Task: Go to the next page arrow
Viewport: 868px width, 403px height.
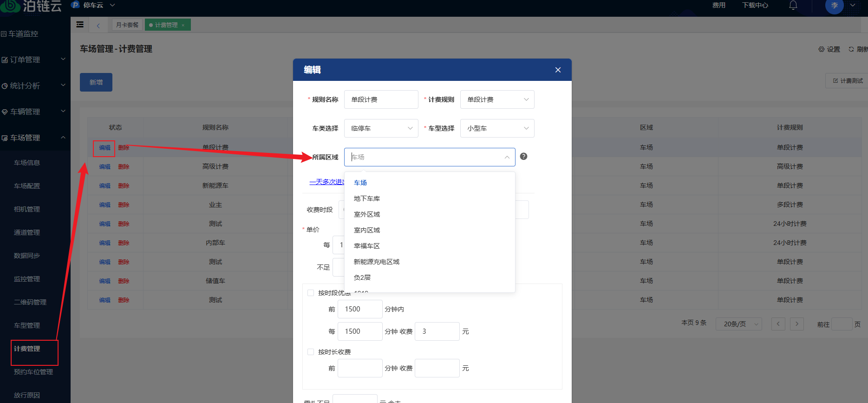Action: (797, 324)
